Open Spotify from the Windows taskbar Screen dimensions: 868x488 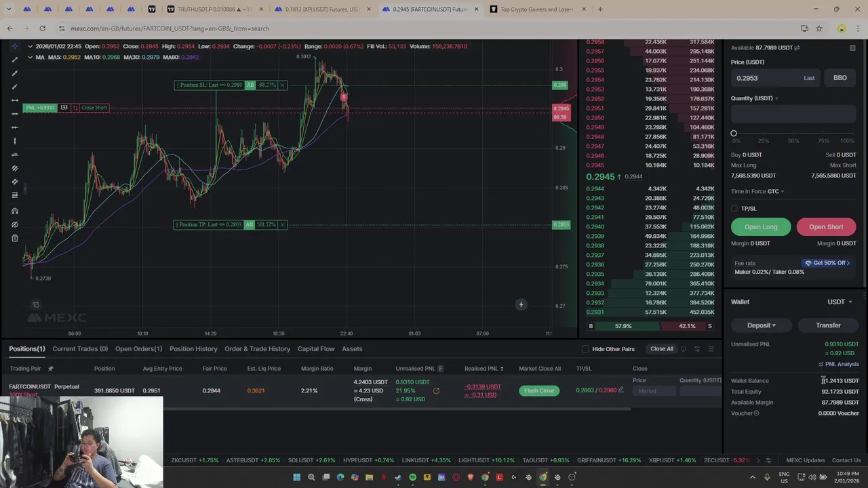click(x=412, y=477)
